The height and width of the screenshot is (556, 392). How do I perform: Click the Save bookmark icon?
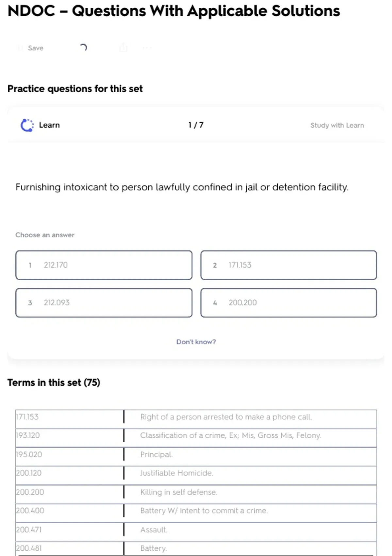pos(20,48)
